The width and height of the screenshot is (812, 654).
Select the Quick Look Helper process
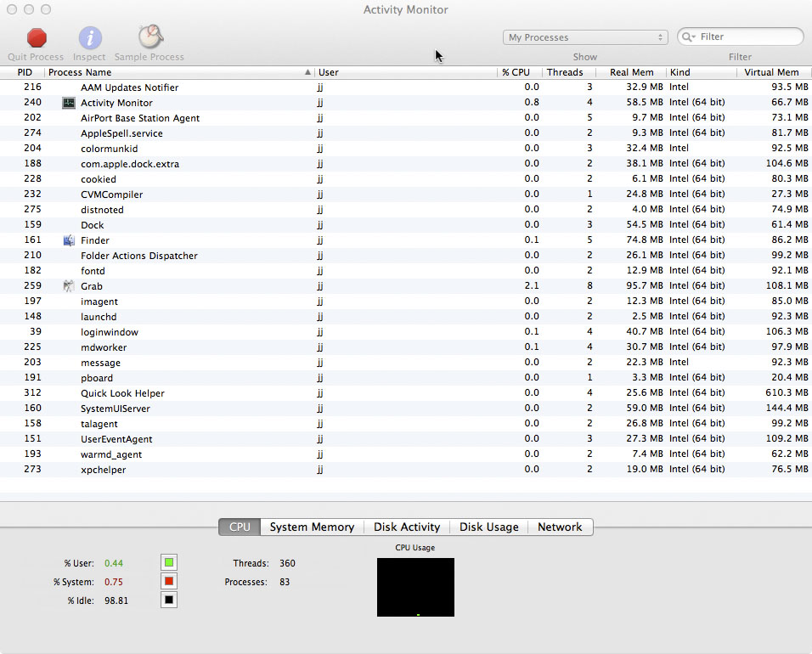(406, 392)
